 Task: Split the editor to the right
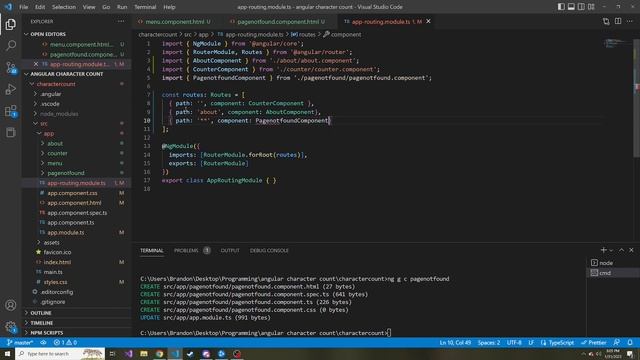618,21
